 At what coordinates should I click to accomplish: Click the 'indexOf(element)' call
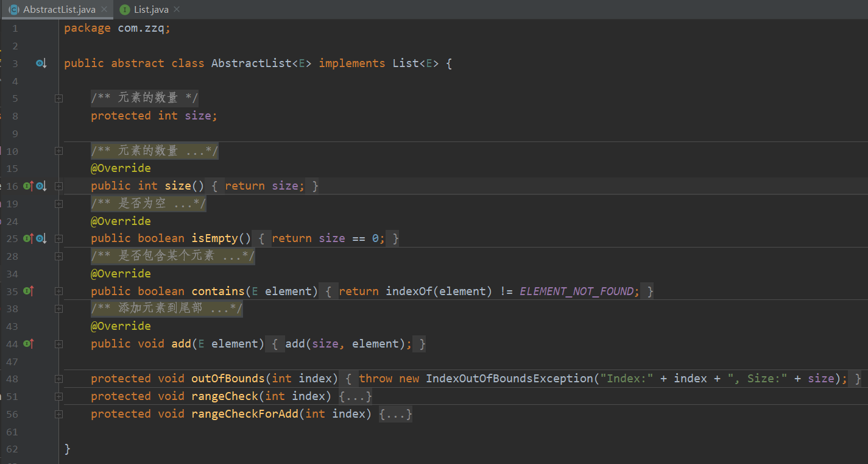tap(439, 291)
